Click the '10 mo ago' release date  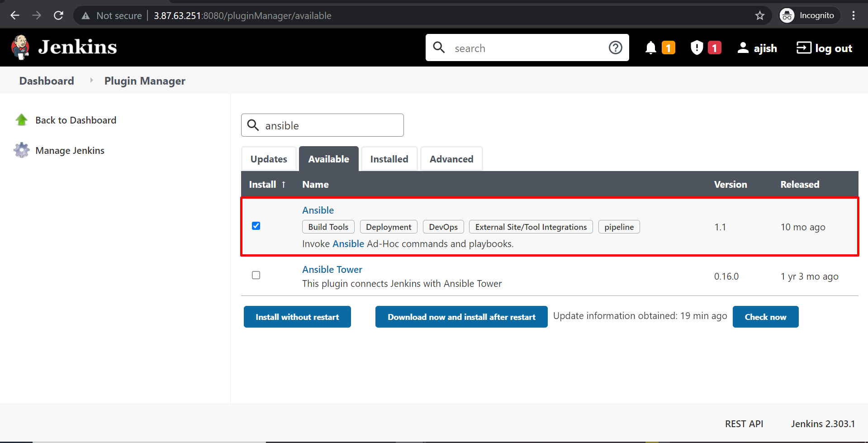coord(803,227)
